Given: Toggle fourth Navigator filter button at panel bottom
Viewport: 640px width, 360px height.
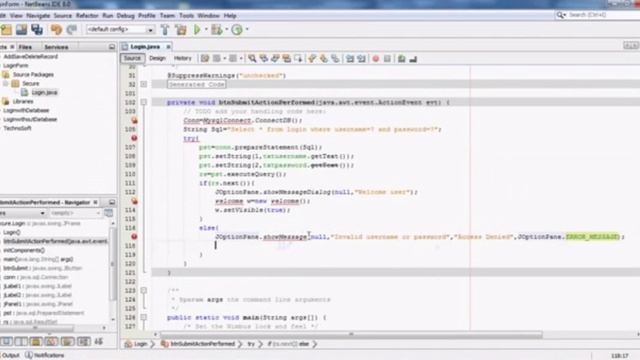Looking at the screenshot, I should pyautogui.click(x=51, y=341).
